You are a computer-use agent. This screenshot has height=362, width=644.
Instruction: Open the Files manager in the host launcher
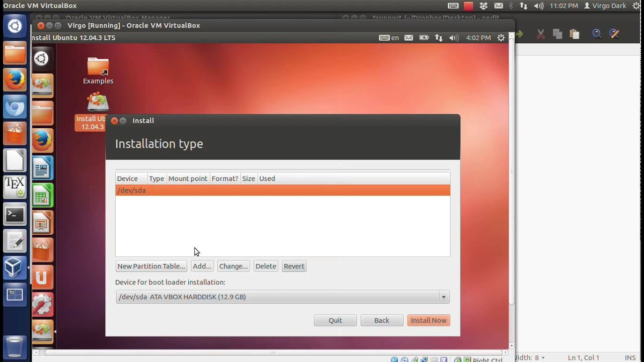(x=15, y=53)
